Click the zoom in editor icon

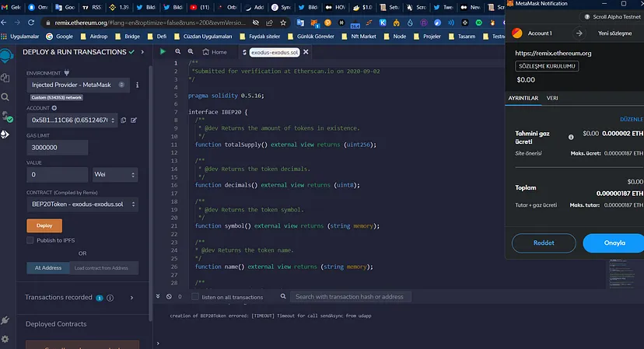coord(189,52)
